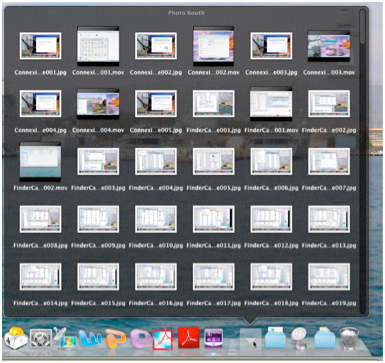Collapse the Photo Booth stack in Dock
This screenshot has height=363, width=385.
(x=251, y=339)
